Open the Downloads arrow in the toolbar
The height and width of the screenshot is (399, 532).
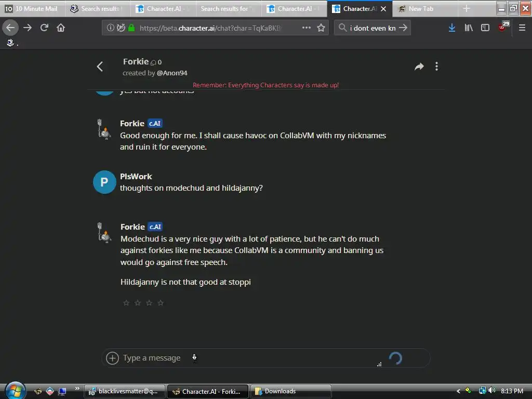452,28
